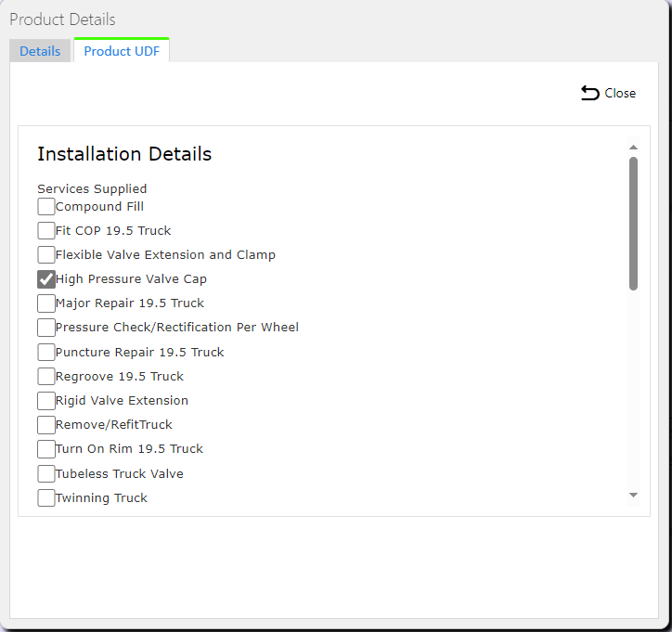Select Turn On Rim 19.5 Truck
672x632 pixels.
tap(46, 449)
